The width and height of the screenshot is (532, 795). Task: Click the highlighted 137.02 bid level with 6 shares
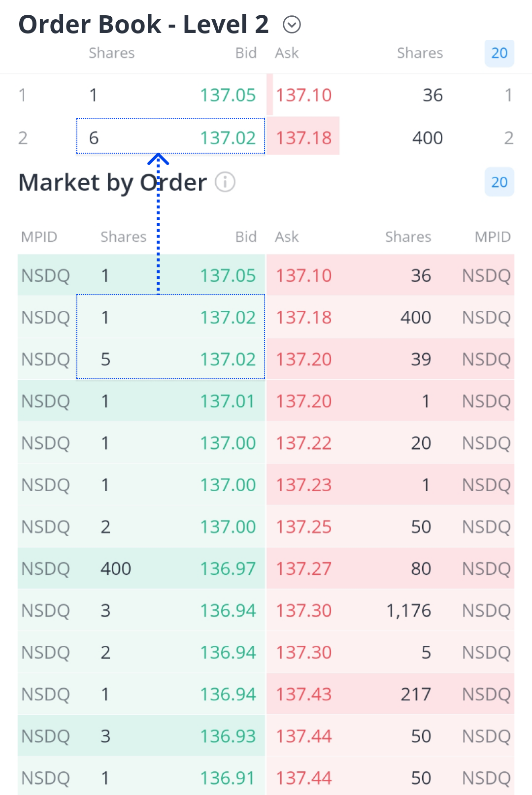click(170, 137)
